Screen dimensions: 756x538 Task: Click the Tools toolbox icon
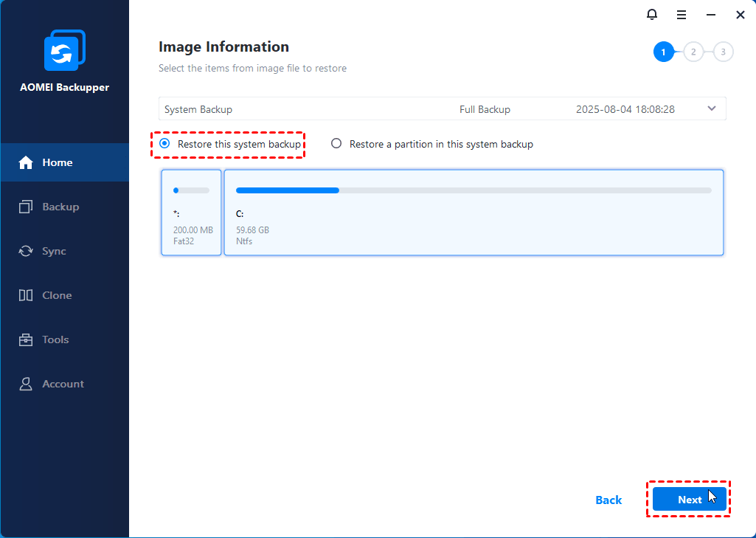point(26,339)
